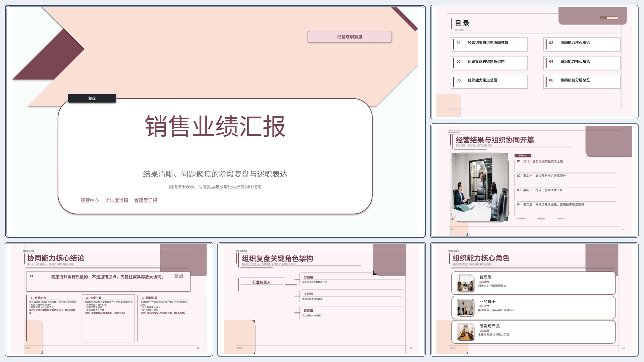Viewport: 644px width, 362px height.
Task: Click contents entry 04 组织能力核心角色
Action: pos(582,63)
